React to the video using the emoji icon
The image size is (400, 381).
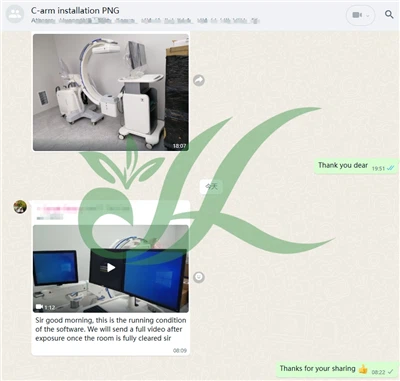tap(199, 277)
